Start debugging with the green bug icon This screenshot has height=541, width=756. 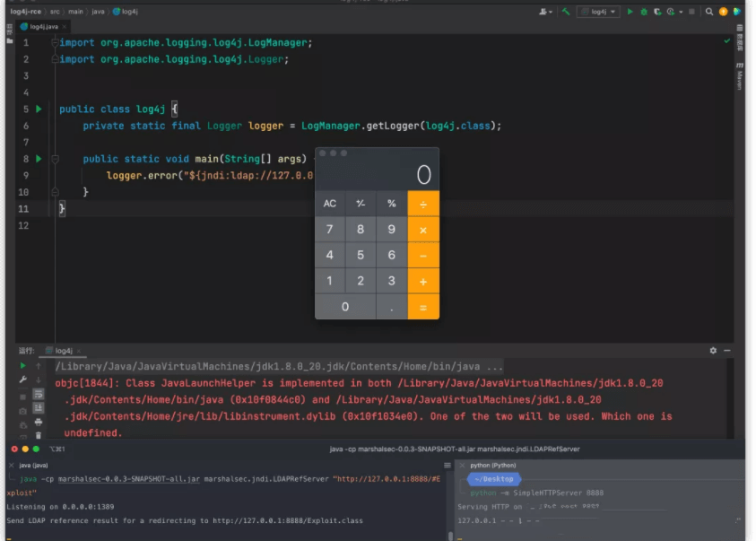pyautogui.click(x=644, y=12)
